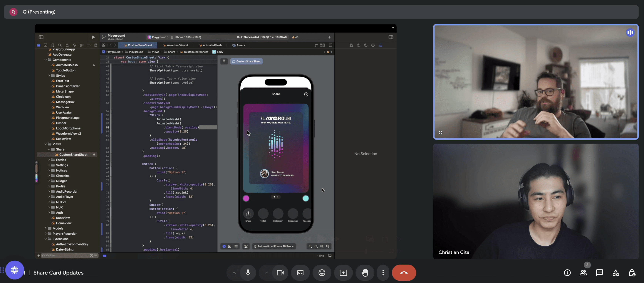
Task: Open the report navigator in Xcode
Action: point(96,45)
